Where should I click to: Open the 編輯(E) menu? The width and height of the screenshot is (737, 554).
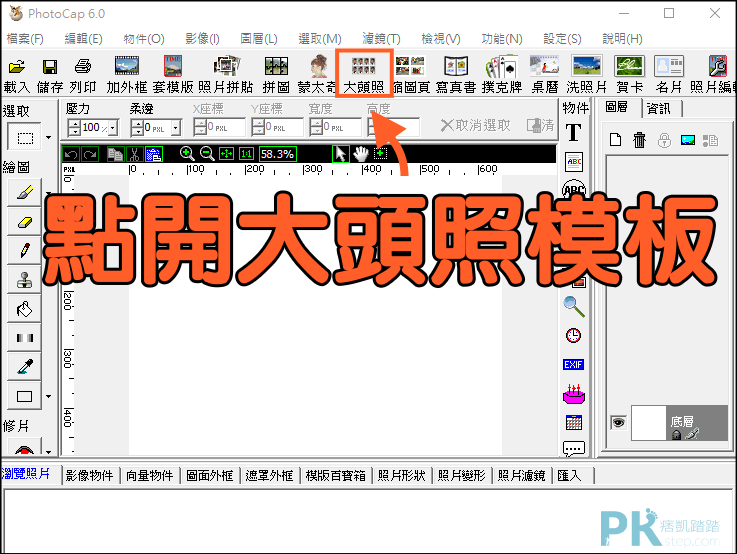84,39
